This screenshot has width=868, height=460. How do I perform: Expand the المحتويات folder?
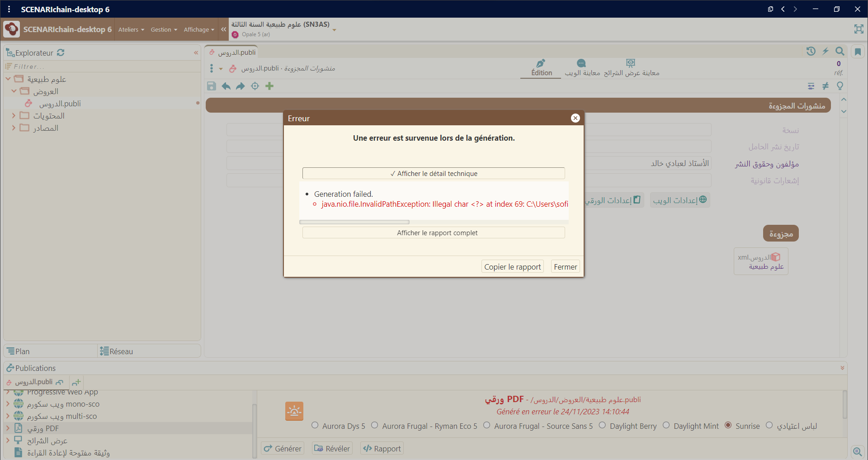14,116
